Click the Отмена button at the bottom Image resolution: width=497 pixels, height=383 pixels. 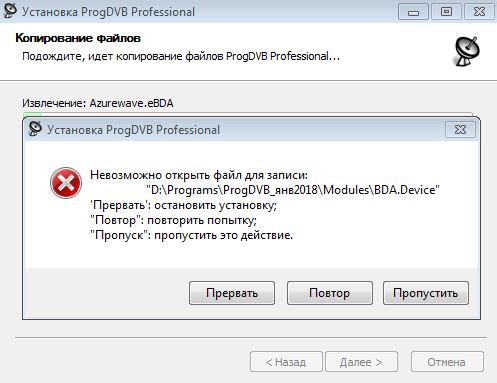(x=447, y=362)
